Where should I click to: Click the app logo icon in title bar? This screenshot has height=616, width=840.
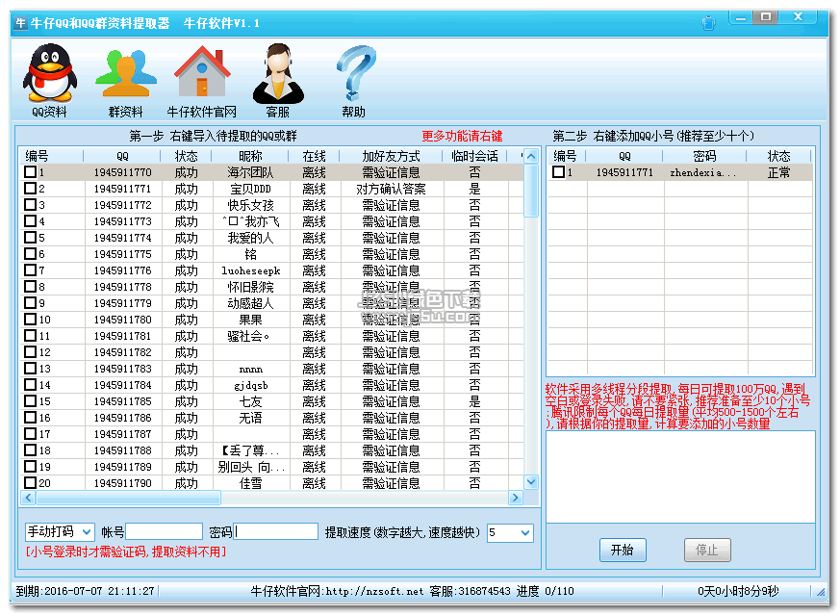(21, 23)
